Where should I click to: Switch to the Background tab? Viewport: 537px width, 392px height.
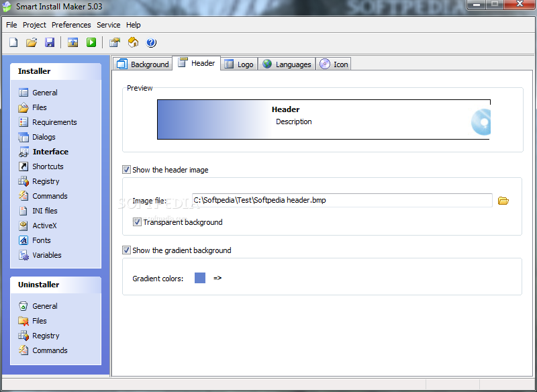tap(142, 64)
